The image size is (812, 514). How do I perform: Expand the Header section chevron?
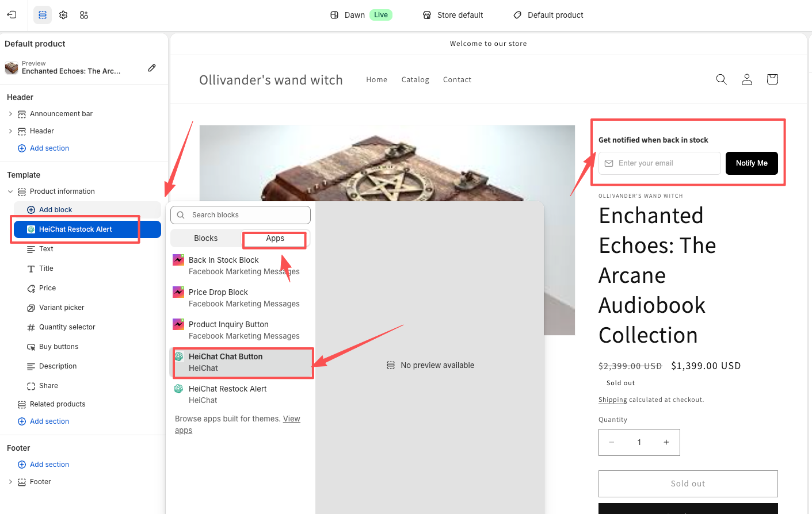(10, 131)
